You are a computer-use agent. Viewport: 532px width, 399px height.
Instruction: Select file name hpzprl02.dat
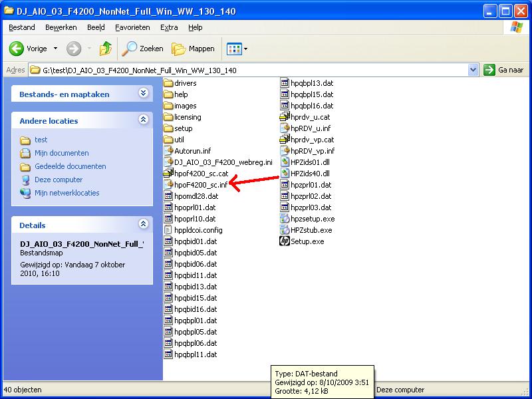tap(311, 196)
